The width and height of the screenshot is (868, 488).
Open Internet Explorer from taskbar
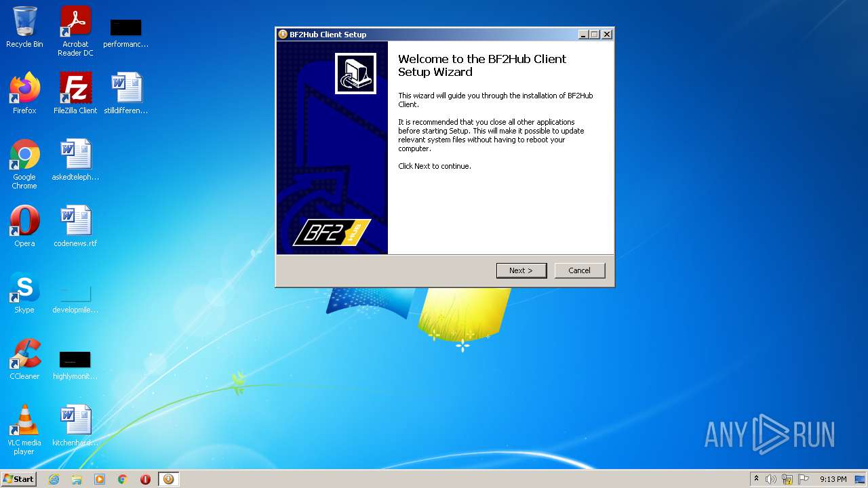pos(54,479)
